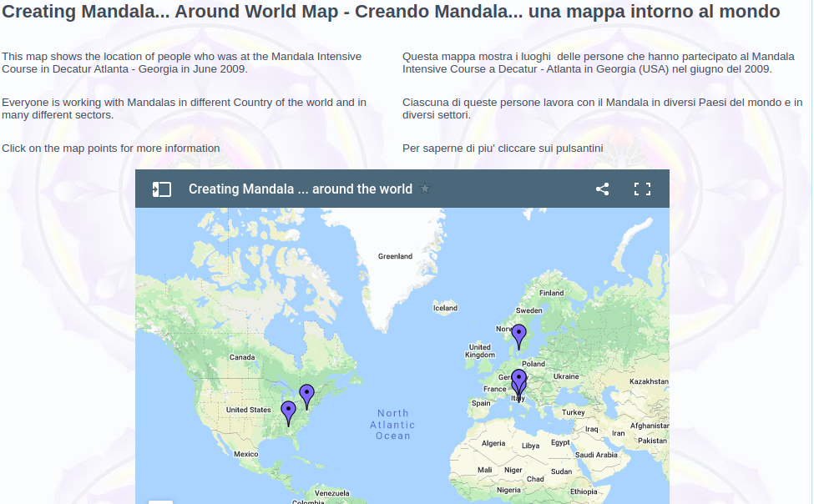814x504 pixels.
Task: Click the Libya label on the map
Action: pos(530,446)
